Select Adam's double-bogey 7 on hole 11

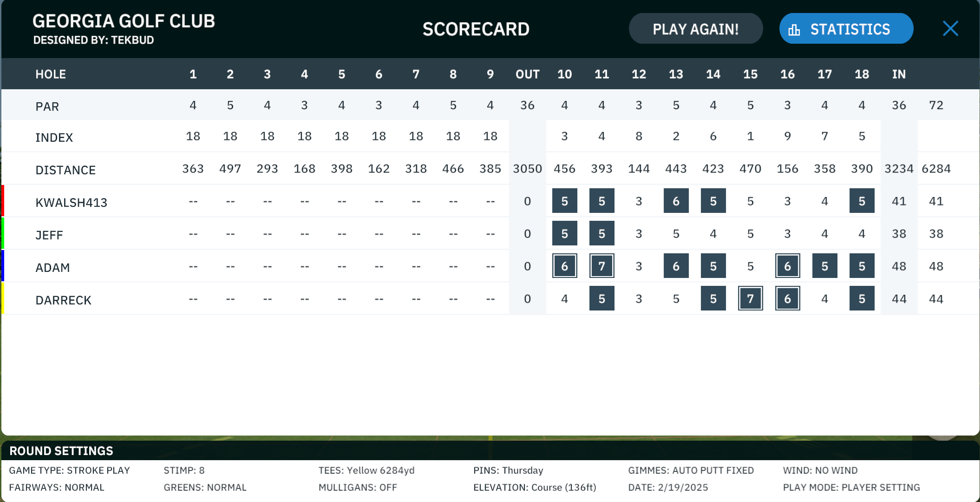pos(602,266)
